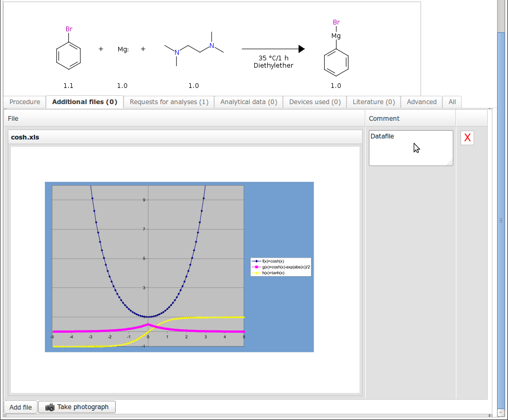
Task: Select the Additional files (0) tab
Action: pyautogui.click(x=84, y=102)
